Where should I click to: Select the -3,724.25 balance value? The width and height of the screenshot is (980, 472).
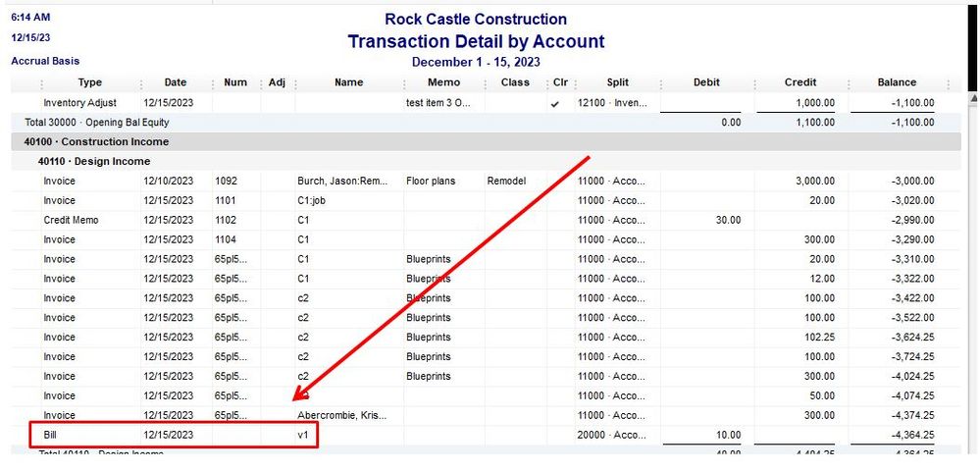[x=912, y=357]
